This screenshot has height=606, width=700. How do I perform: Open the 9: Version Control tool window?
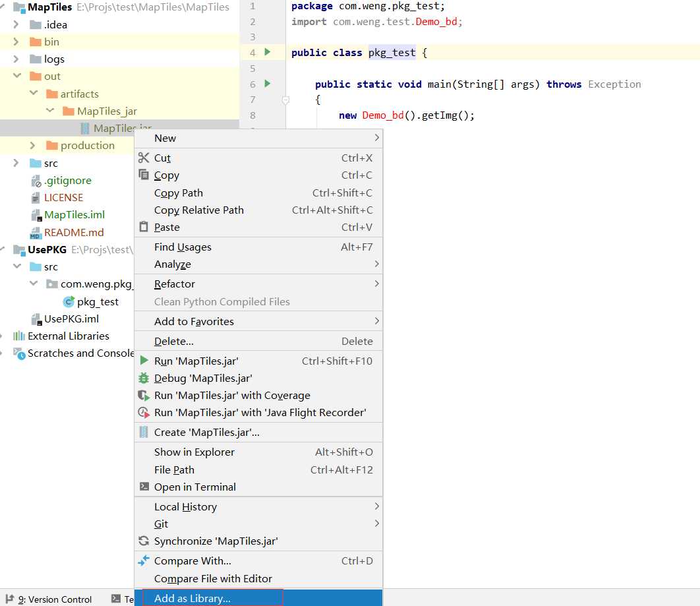click(49, 599)
